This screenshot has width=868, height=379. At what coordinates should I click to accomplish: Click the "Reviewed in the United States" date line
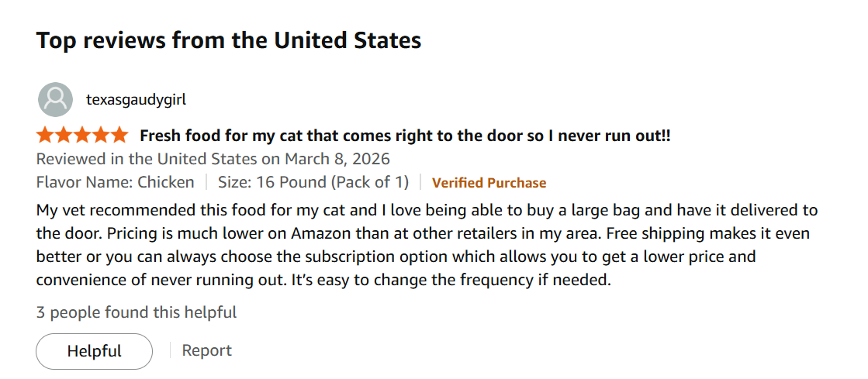tap(213, 159)
